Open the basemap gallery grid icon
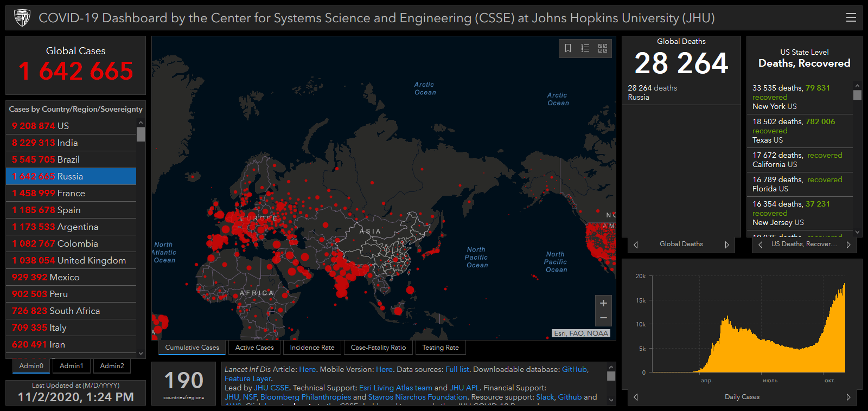The image size is (868, 411). 603,48
